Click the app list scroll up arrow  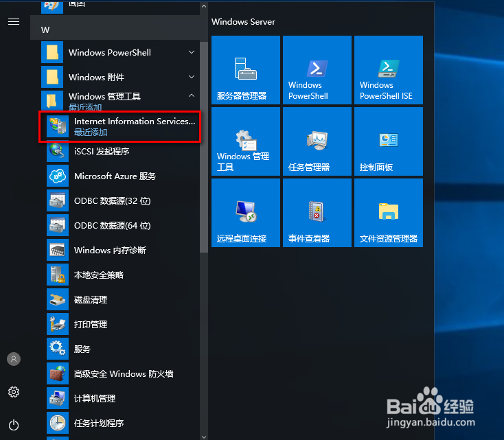tap(204, 5)
